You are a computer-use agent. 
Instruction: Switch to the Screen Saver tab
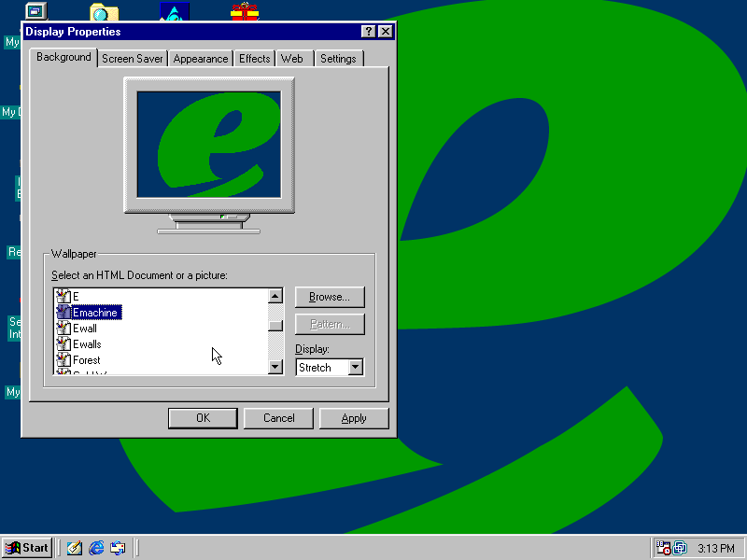coord(133,59)
